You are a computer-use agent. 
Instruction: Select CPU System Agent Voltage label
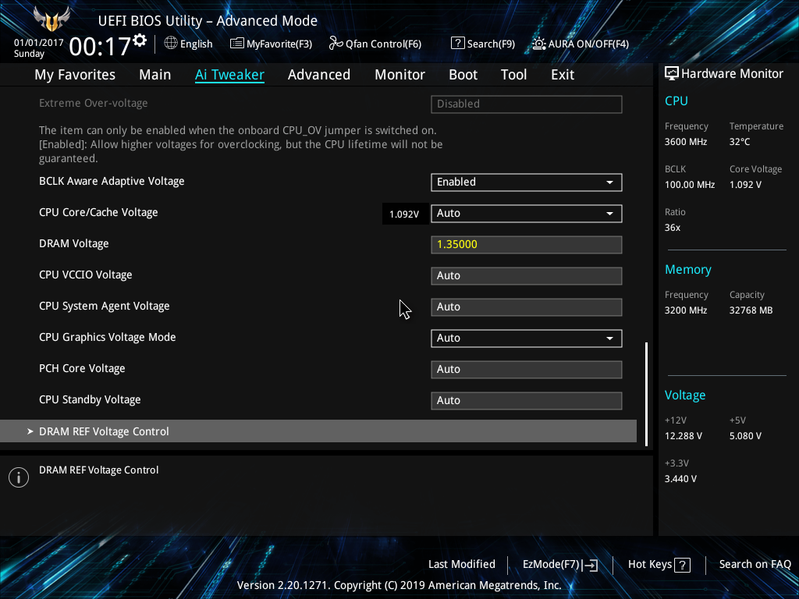(x=104, y=306)
